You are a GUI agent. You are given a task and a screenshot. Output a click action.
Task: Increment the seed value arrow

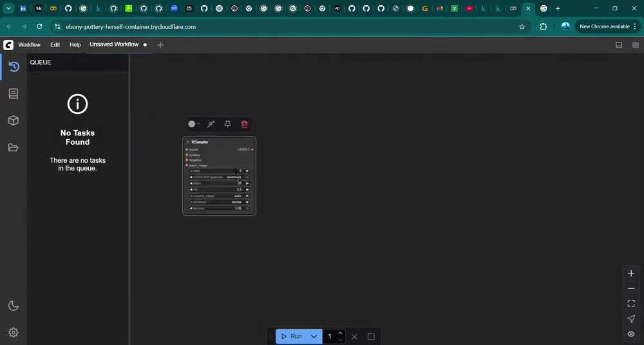tap(247, 171)
